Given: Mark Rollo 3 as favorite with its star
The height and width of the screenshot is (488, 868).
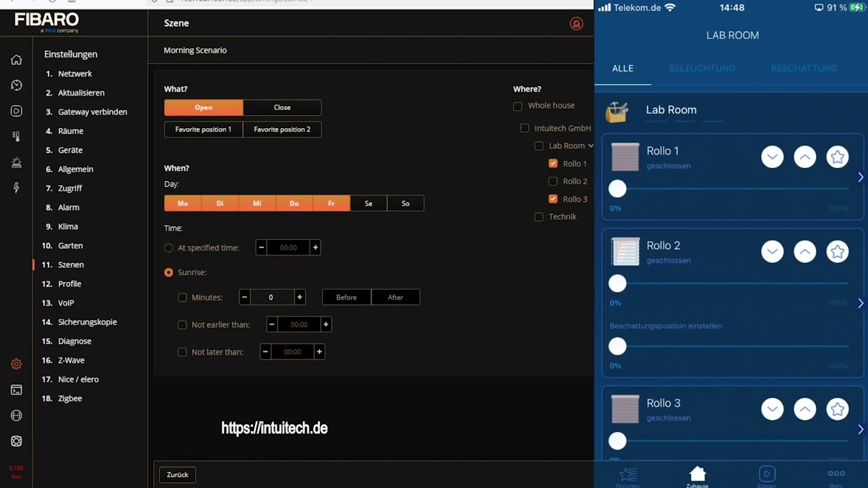Looking at the screenshot, I should (x=837, y=409).
